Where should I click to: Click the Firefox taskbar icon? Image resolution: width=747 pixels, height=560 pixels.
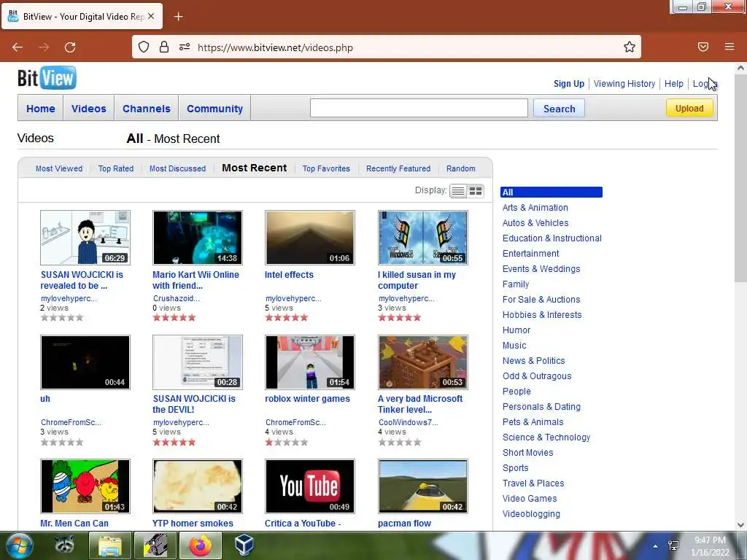pos(201,545)
